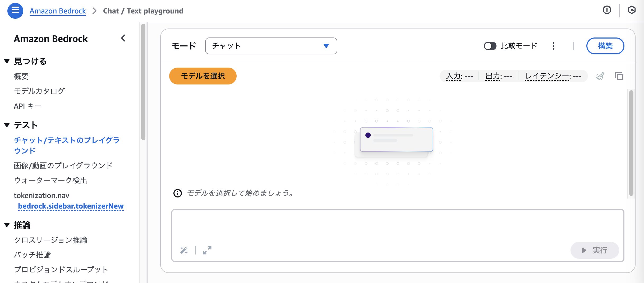The height and width of the screenshot is (283, 644).
Task: Clear the chat with the broom icon
Action: (x=600, y=76)
